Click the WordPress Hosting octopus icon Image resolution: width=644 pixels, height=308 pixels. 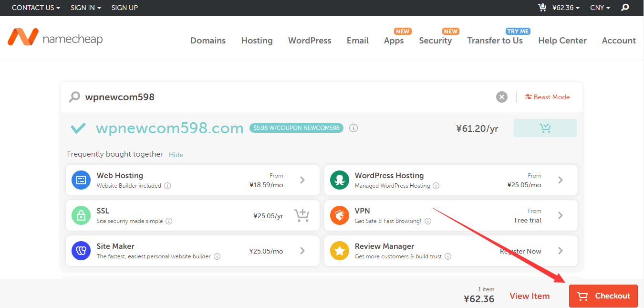click(339, 180)
